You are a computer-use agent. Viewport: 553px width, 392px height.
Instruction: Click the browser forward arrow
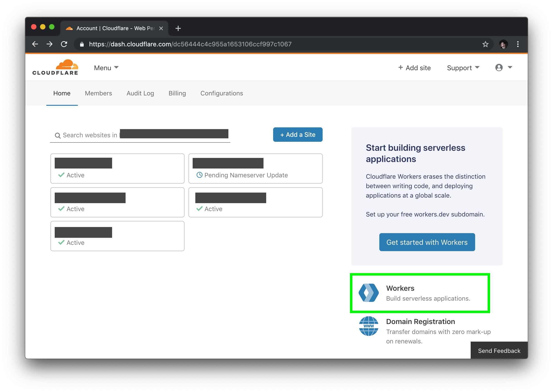(x=50, y=44)
